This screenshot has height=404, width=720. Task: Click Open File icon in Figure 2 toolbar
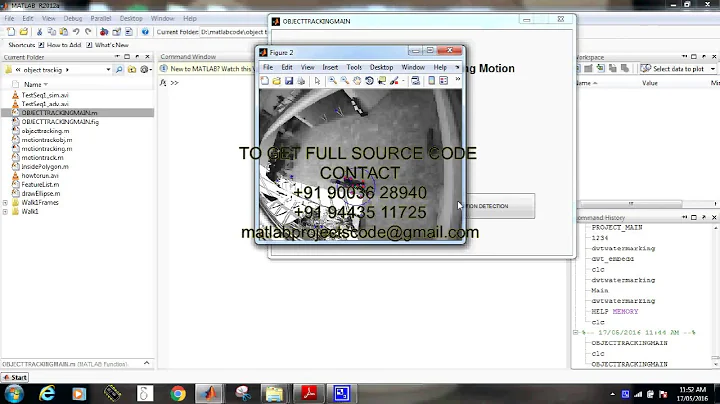click(276, 81)
